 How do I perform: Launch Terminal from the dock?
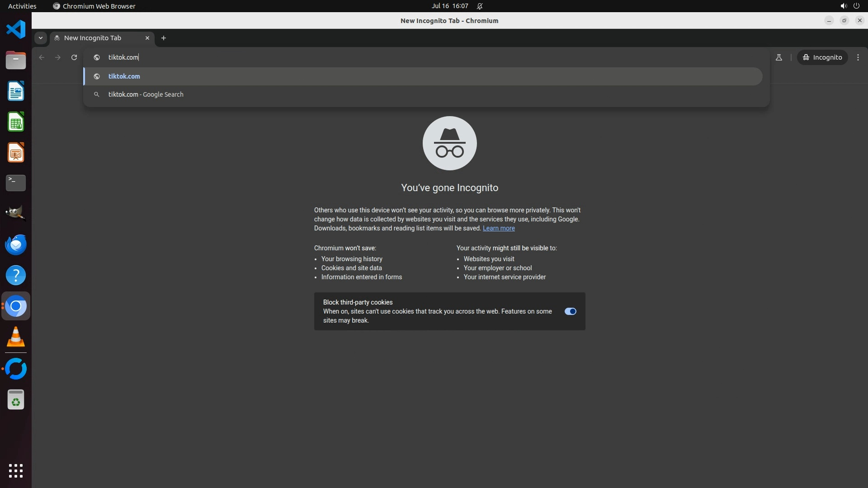tap(16, 183)
